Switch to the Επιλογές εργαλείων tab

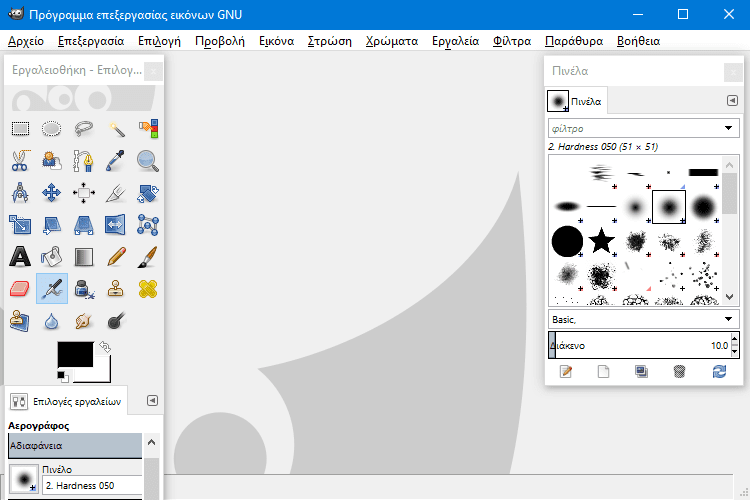66,401
